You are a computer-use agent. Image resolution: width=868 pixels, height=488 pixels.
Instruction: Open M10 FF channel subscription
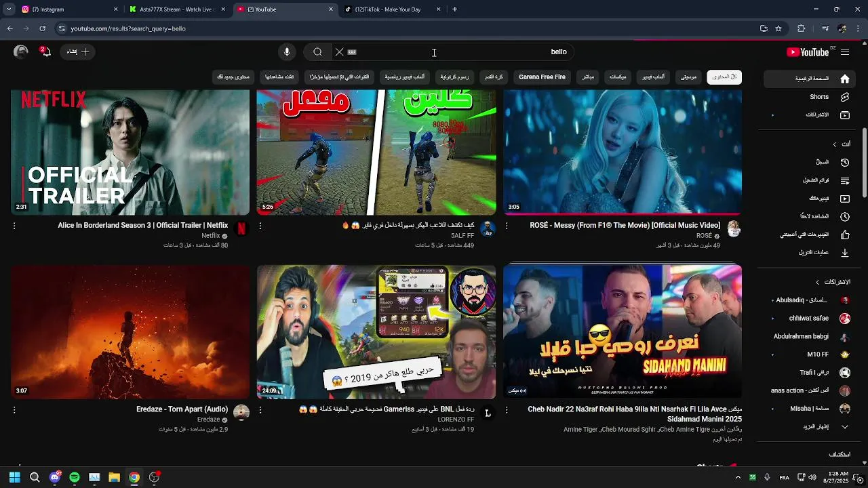tap(810, 354)
